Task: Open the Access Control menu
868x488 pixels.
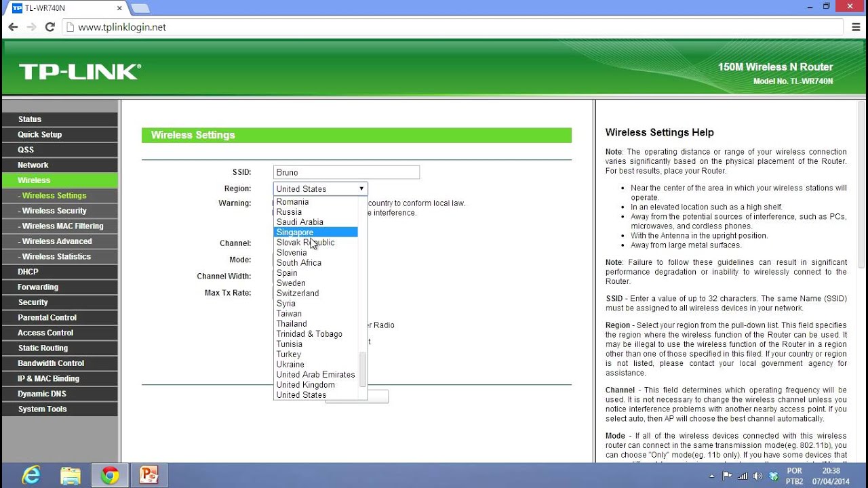Action: [60, 333]
